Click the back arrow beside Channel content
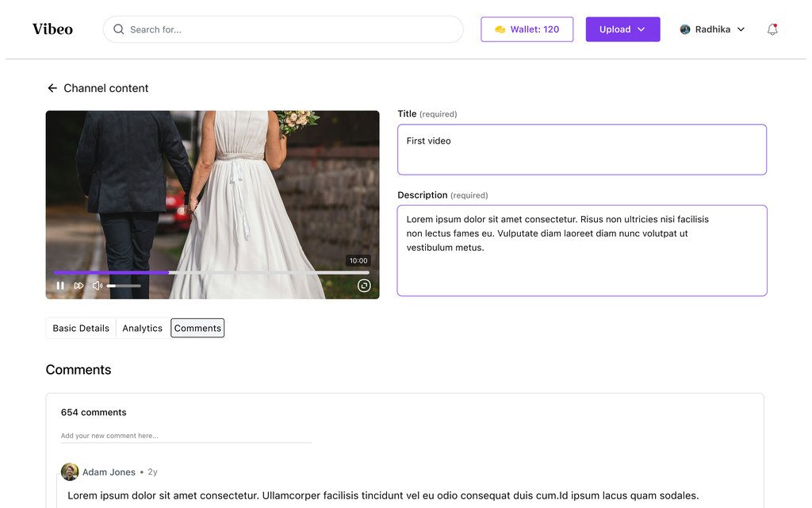The image size is (812, 508). (52, 88)
